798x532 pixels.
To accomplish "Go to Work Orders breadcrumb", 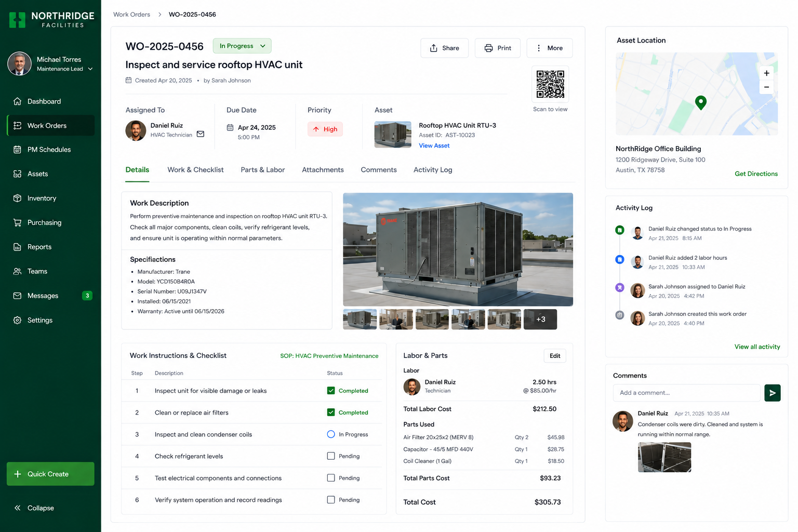I will pos(131,15).
